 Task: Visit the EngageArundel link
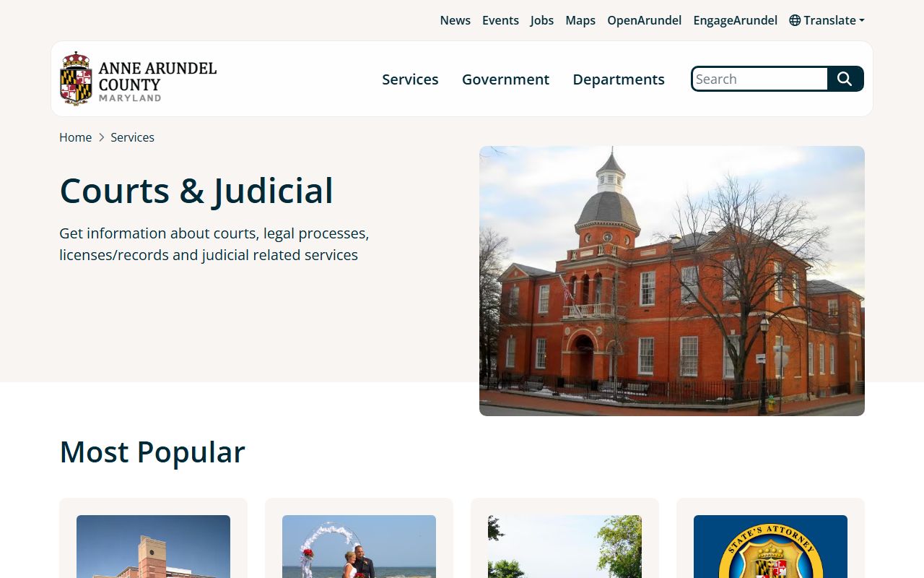tap(735, 20)
